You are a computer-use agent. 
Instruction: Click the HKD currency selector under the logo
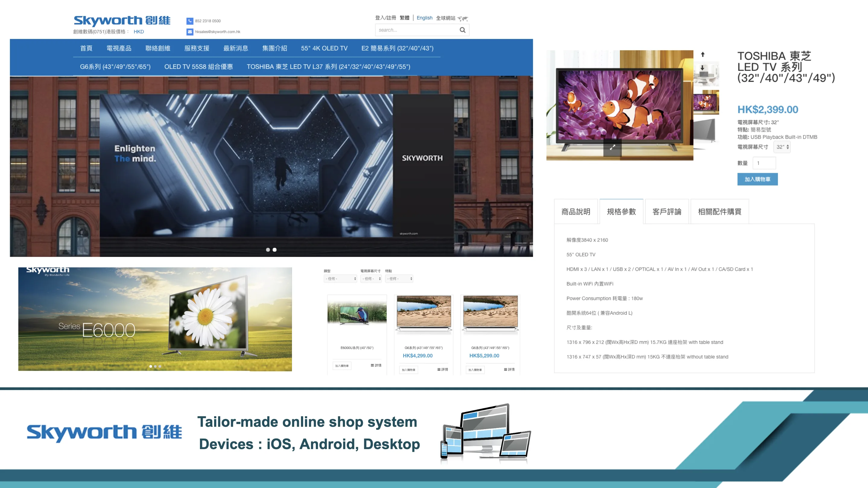(138, 32)
